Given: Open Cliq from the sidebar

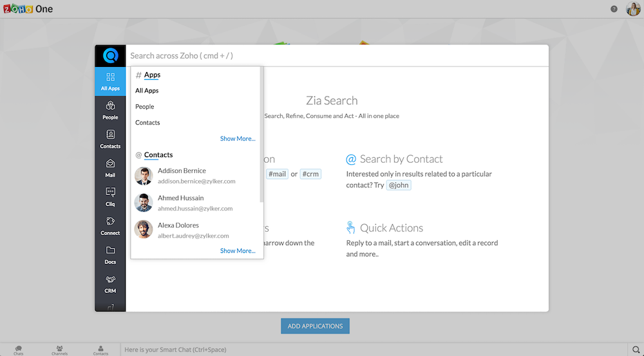Looking at the screenshot, I should (110, 197).
